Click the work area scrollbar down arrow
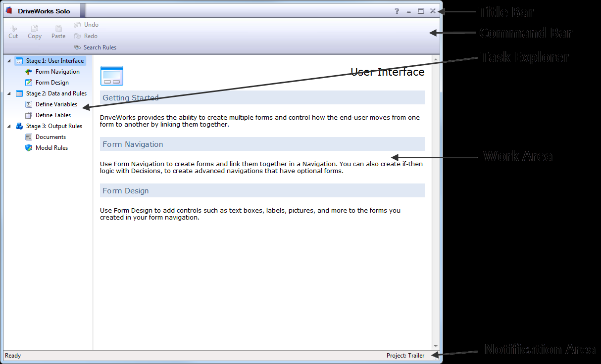601x364 pixels. pos(436,346)
